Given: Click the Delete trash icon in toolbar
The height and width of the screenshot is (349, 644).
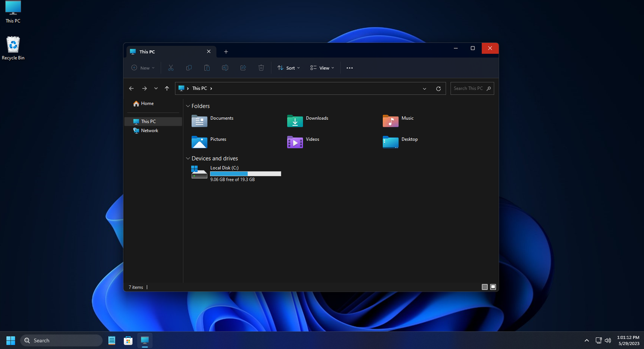Looking at the screenshot, I should [261, 68].
